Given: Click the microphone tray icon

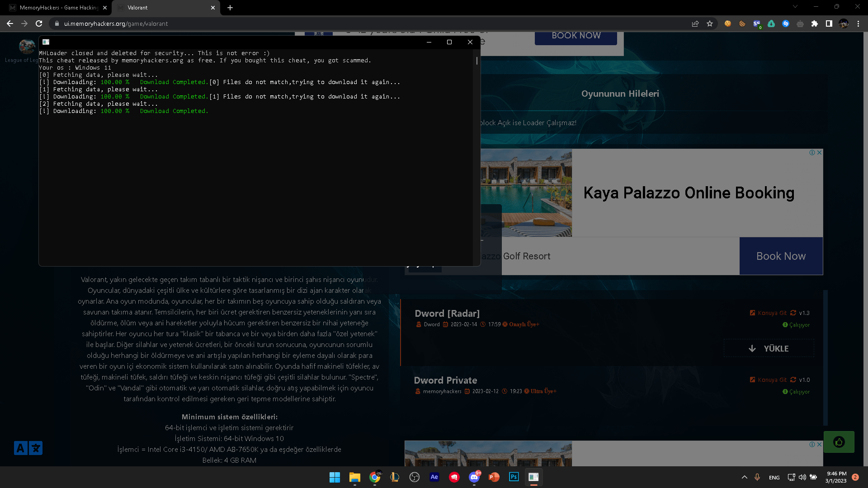Looking at the screenshot, I should click(x=757, y=477).
